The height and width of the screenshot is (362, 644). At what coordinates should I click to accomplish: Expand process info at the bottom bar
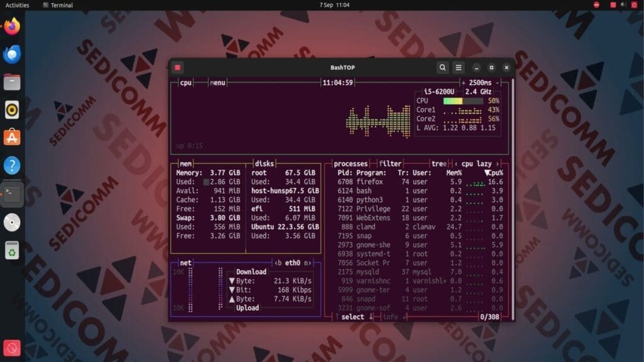pos(390,317)
